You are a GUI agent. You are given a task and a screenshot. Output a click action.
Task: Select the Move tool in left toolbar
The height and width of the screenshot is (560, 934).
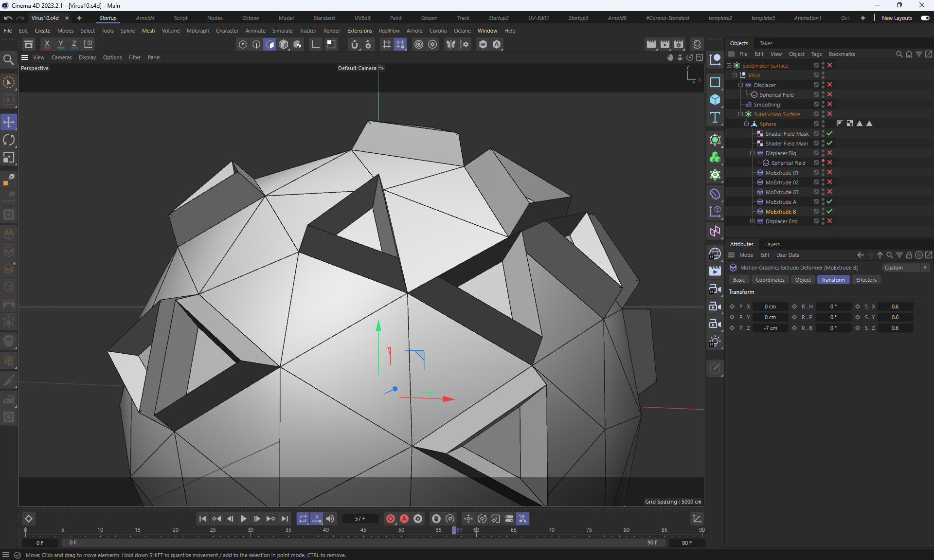pos(9,122)
